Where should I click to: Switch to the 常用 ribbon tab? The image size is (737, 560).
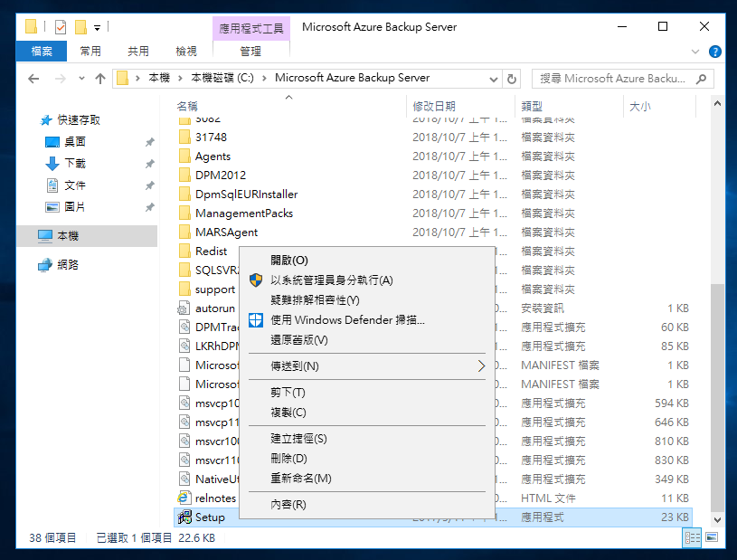[90, 51]
